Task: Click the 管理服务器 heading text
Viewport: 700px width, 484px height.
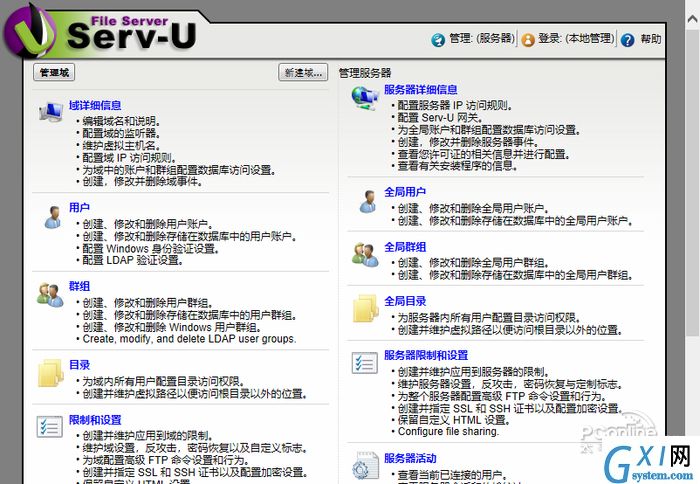Action: coord(365,73)
